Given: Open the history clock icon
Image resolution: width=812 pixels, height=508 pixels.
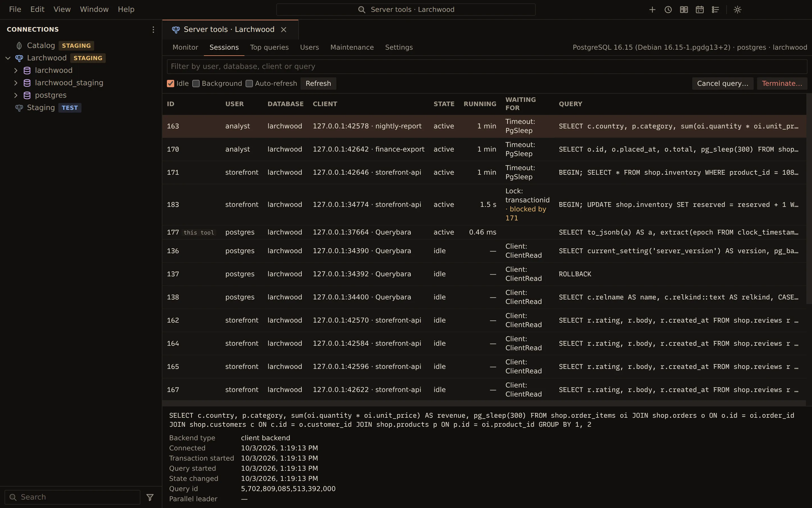Looking at the screenshot, I should coord(668,10).
